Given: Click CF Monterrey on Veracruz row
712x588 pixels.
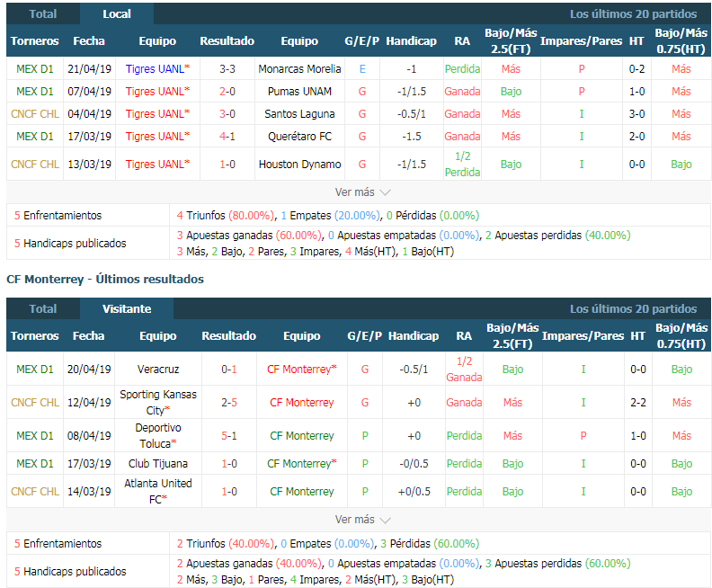Looking at the screenshot, I should pyautogui.click(x=302, y=370).
